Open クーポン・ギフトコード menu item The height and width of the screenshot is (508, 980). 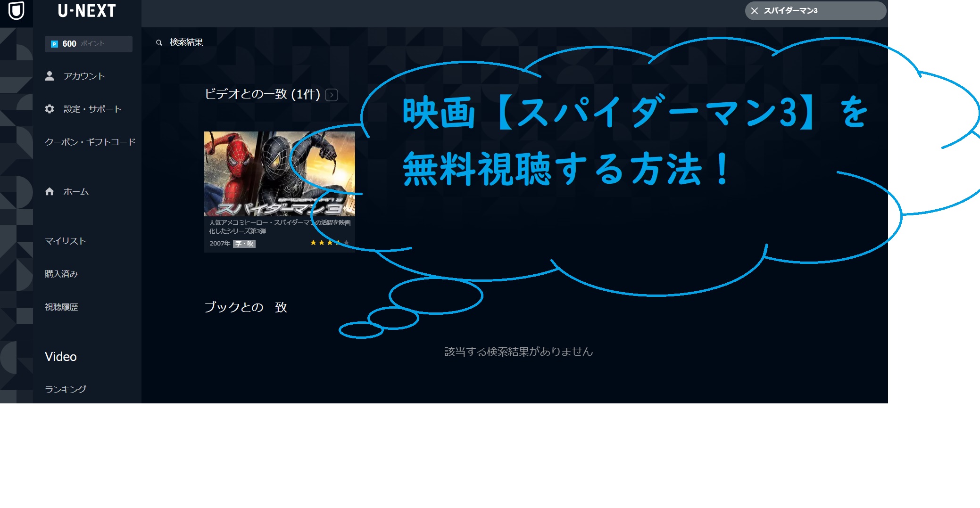[90, 142]
